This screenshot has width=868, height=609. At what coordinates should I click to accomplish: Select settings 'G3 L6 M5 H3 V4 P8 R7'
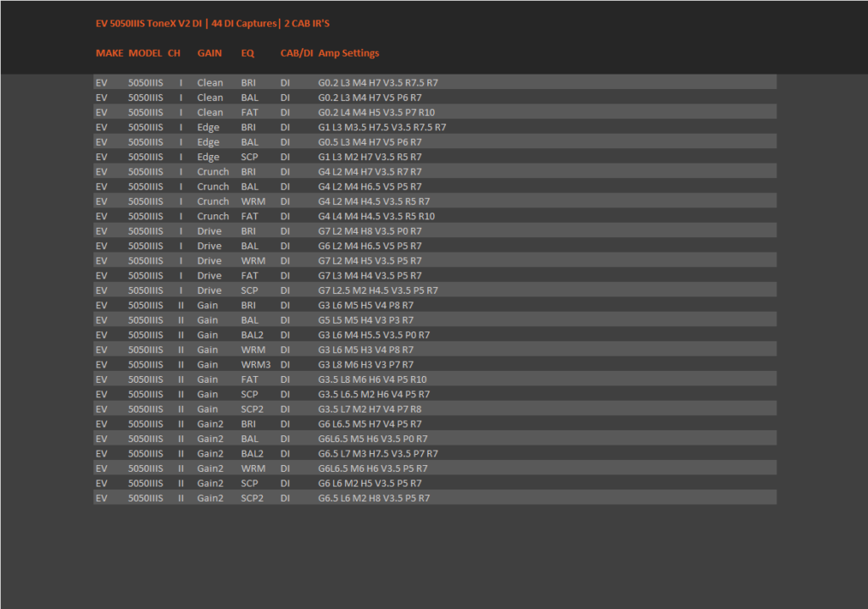[x=366, y=350]
